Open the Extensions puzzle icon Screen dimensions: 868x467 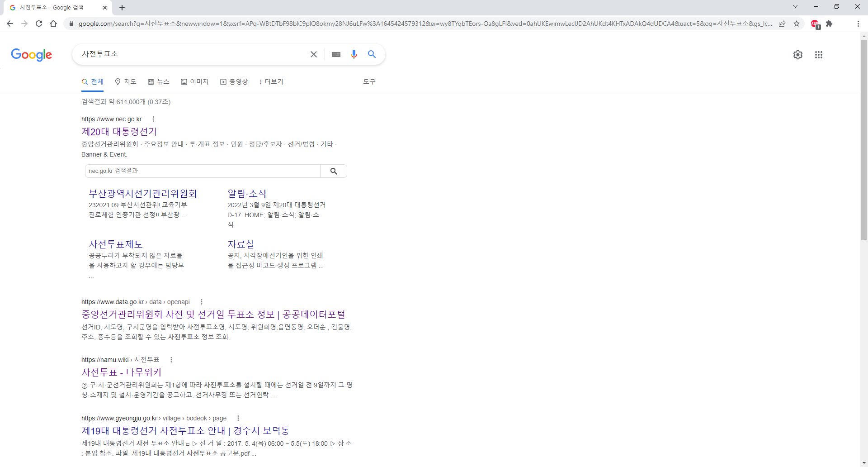pos(829,24)
